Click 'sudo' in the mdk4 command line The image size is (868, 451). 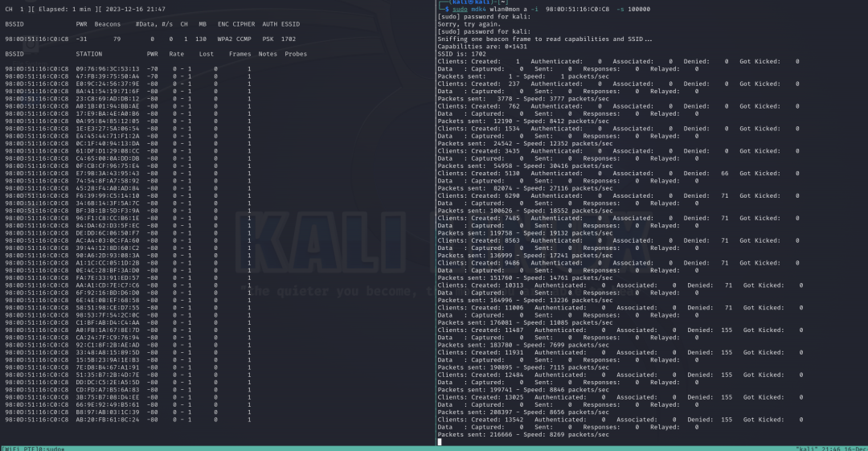[460, 10]
